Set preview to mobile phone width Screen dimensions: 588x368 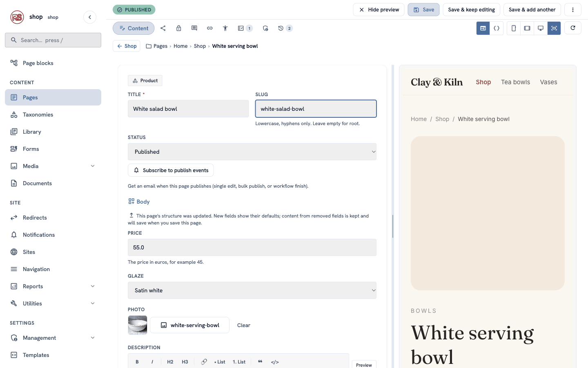tap(514, 28)
